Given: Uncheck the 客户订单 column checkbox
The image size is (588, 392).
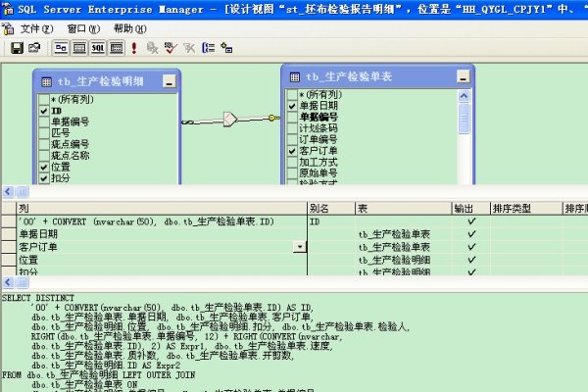Looking at the screenshot, I should [292, 151].
